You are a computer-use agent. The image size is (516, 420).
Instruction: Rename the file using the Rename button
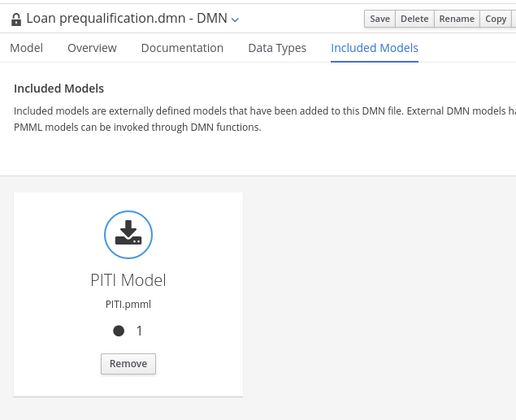[x=457, y=19]
